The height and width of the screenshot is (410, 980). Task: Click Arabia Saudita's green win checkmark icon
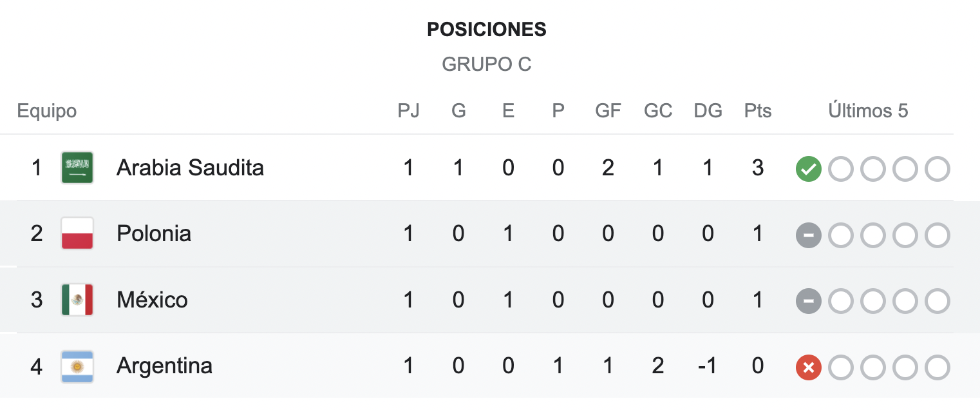click(808, 170)
